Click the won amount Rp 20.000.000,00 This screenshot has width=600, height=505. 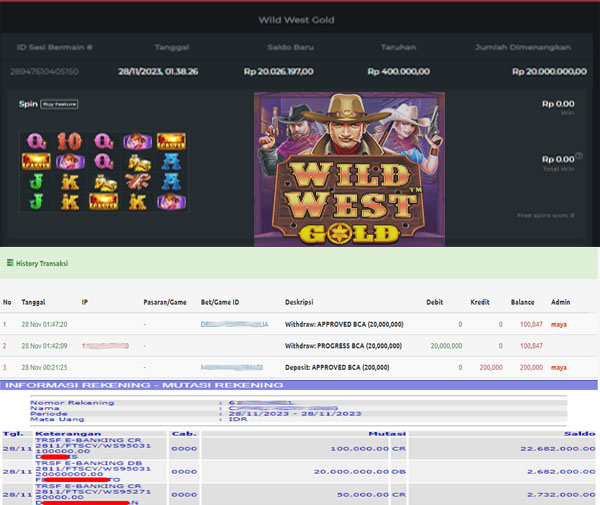[549, 72]
